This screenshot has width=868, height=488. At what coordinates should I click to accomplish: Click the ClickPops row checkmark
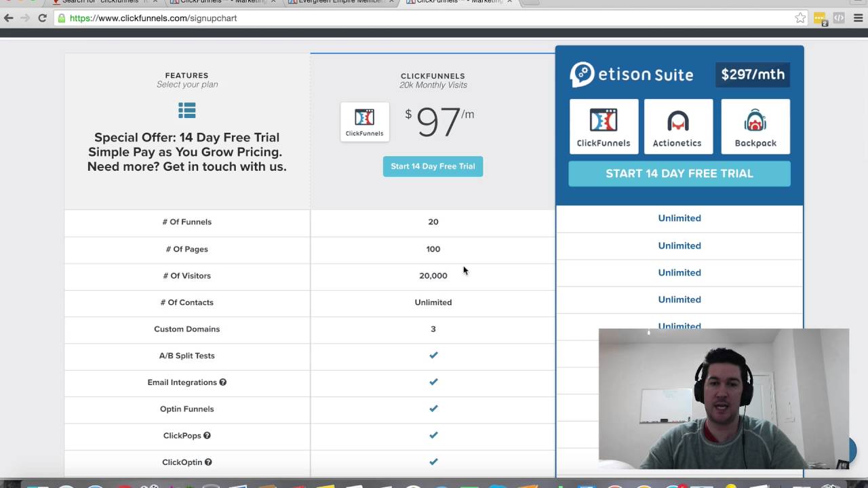point(433,435)
